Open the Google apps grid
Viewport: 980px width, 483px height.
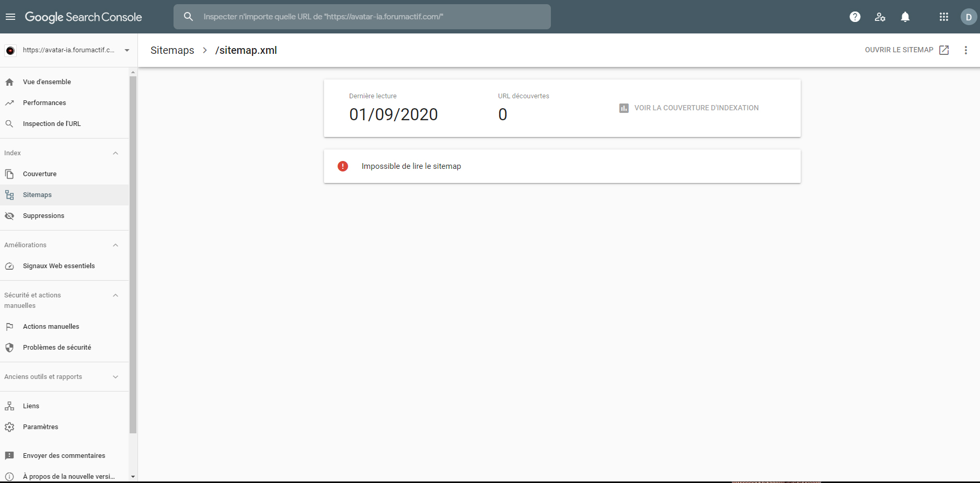point(944,17)
